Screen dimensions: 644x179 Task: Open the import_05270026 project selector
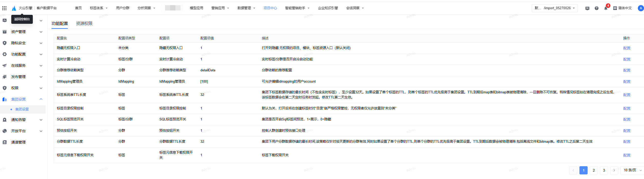point(555,8)
